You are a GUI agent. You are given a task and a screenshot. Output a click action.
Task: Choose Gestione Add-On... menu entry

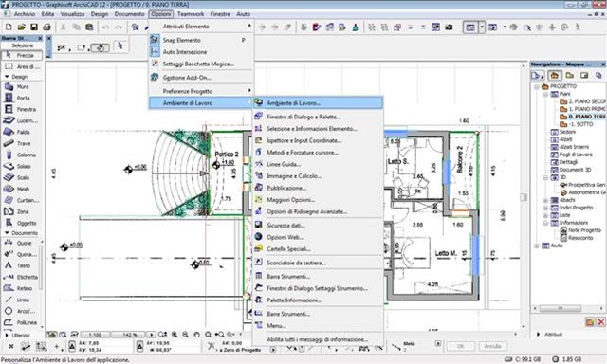[x=201, y=78]
